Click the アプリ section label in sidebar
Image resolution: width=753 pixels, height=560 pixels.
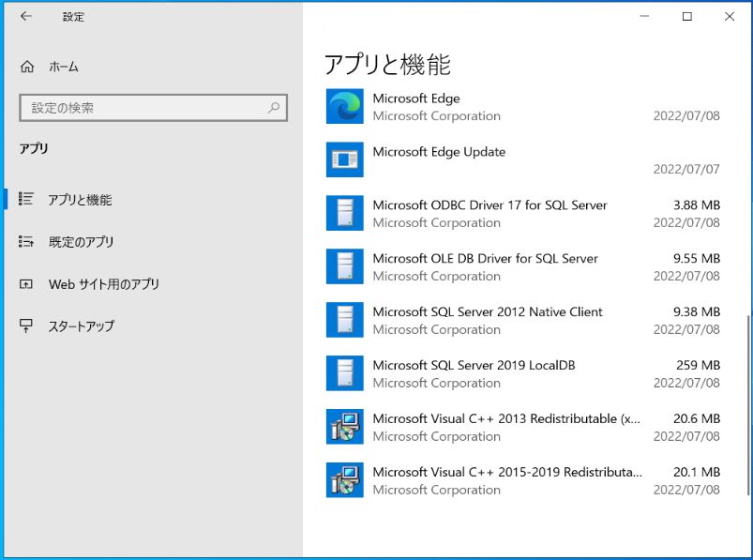(x=34, y=148)
